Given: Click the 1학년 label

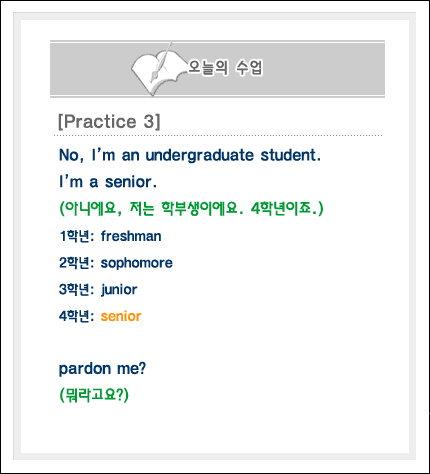Looking at the screenshot, I should coord(76,236).
